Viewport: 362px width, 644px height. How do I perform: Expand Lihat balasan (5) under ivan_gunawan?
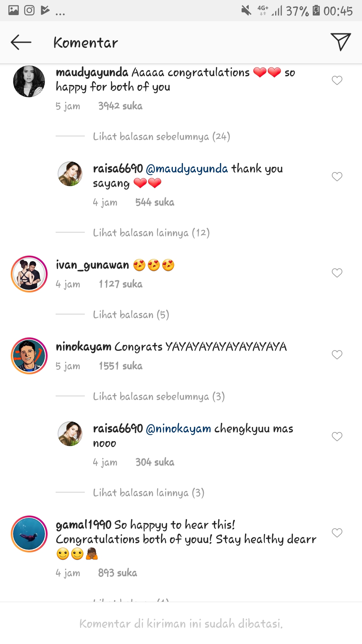131,315
